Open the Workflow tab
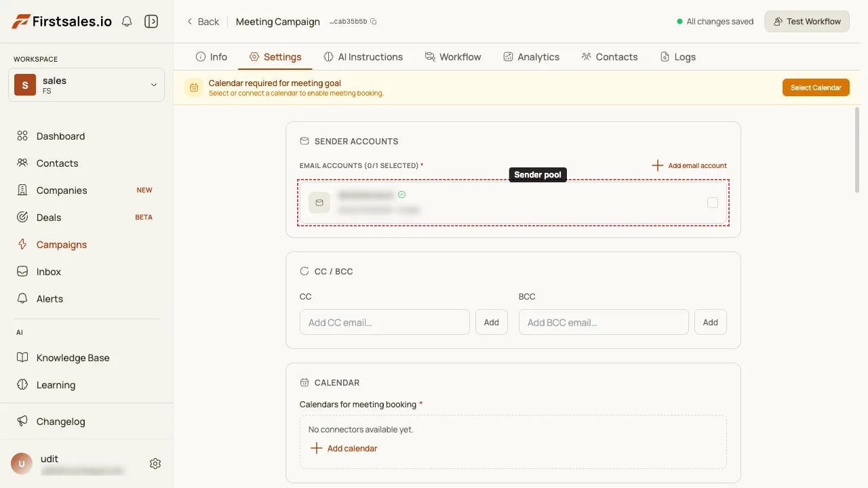The width and height of the screenshot is (868, 488). (453, 57)
